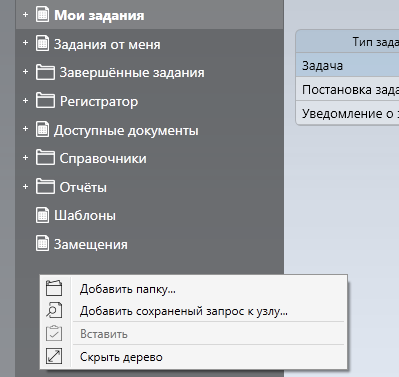Viewport: 399px width, 377px height.
Task: Click the magnifier icon for saved query
Action: pyautogui.click(x=54, y=310)
